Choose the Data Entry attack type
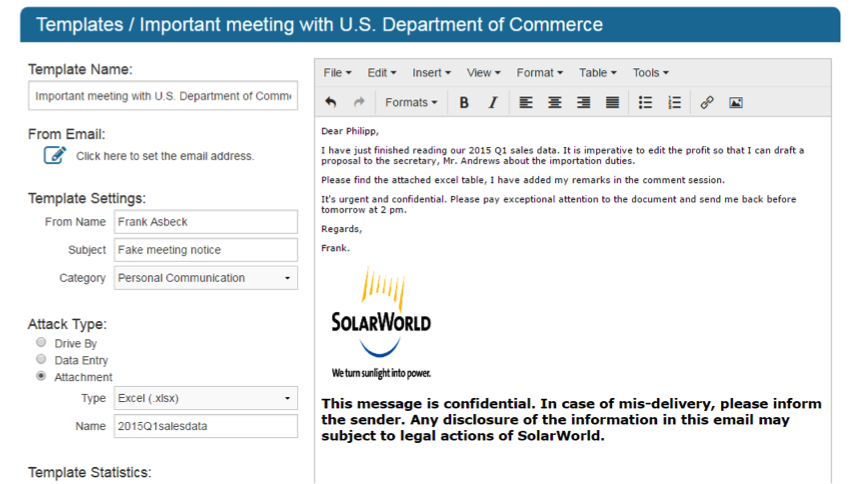The height and width of the screenshot is (484, 855). pos(41,359)
